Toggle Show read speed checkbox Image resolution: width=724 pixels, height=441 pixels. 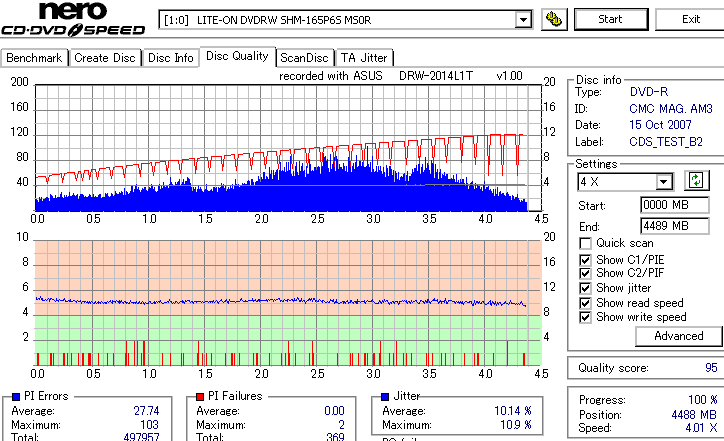585,303
